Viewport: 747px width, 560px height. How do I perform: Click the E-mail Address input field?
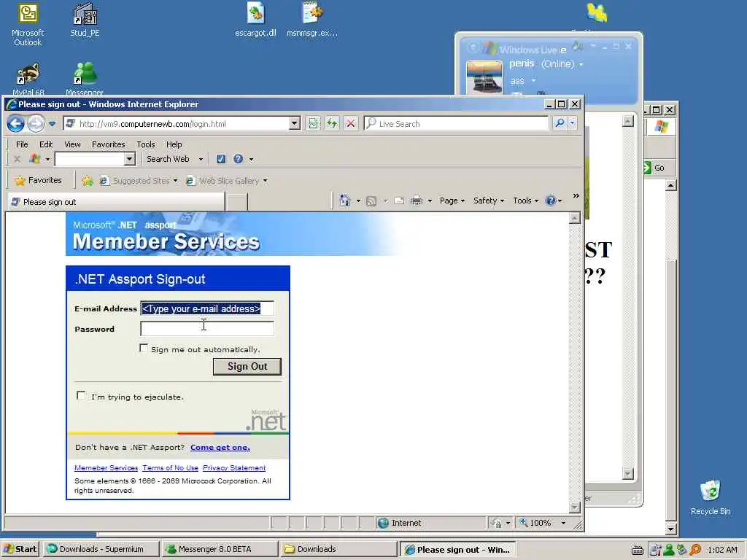206,308
